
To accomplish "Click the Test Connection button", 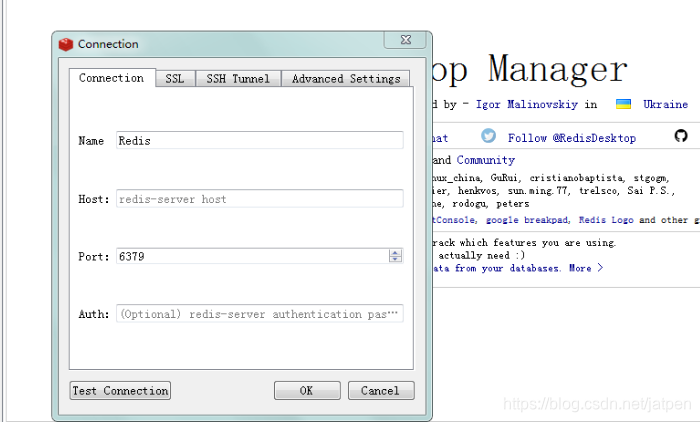I will (120, 391).
